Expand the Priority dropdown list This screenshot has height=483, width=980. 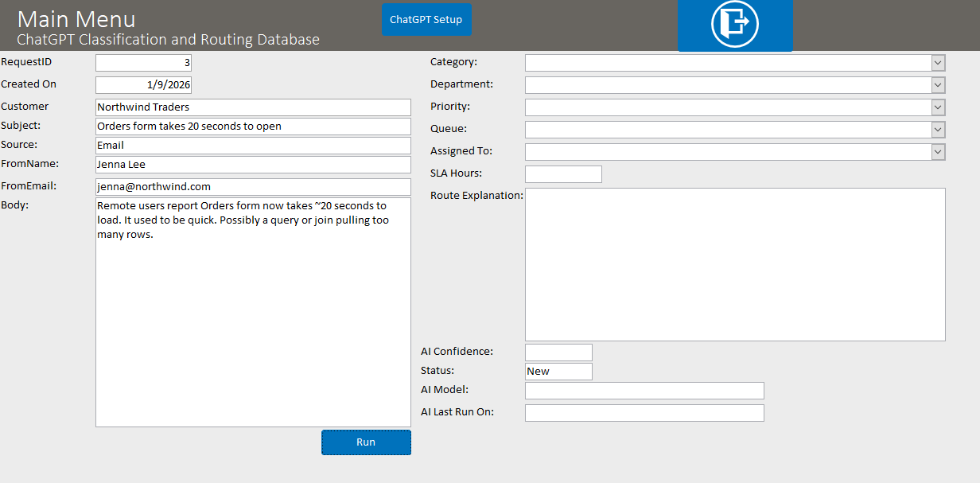(x=938, y=107)
